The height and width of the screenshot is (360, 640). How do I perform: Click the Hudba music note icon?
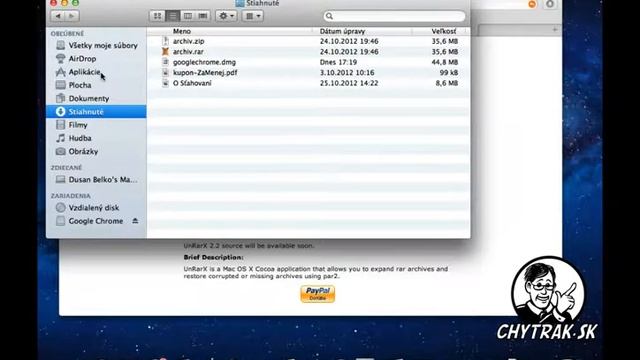(x=60, y=138)
